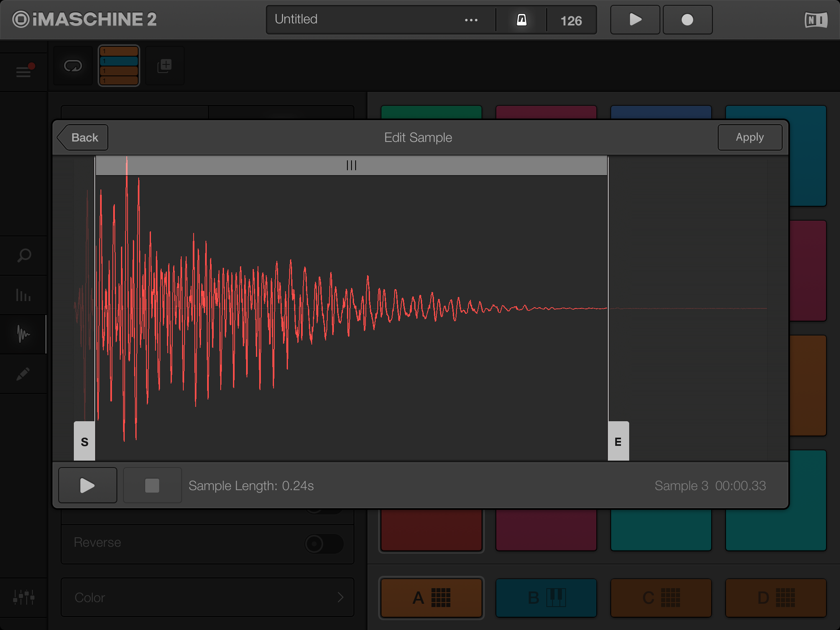Image resolution: width=840 pixels, height=630 pixels.
Task: Open the hamburger menu with red notification
Action: click(x=24, y=71)
